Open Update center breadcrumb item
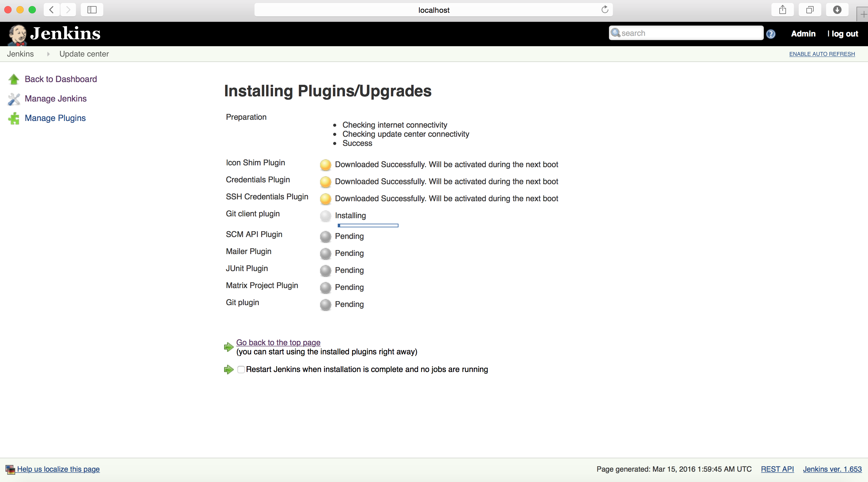 point(84,54)
